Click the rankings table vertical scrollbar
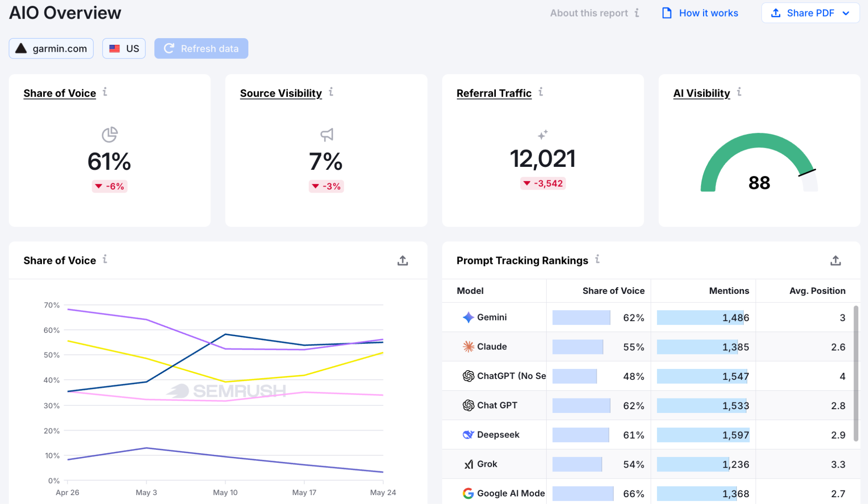 click(x=856, y=374)
